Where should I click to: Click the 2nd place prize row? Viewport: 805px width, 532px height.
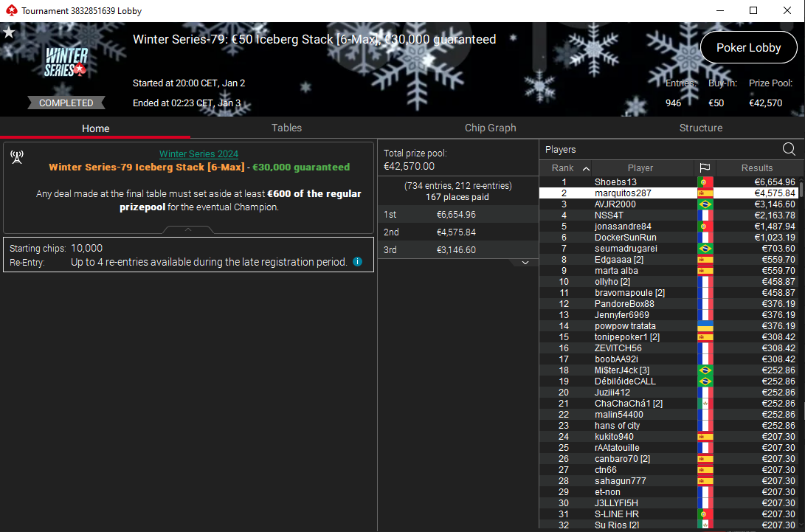458,232
